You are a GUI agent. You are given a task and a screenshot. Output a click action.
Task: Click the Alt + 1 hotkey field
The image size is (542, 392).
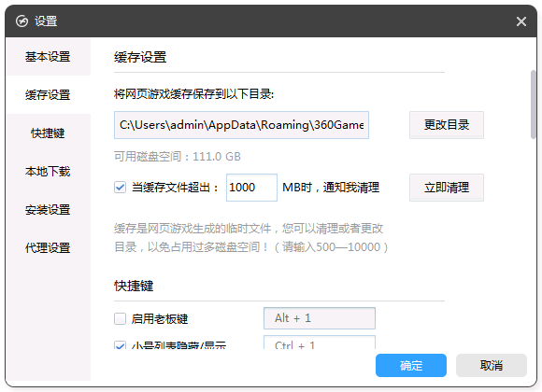320,318
